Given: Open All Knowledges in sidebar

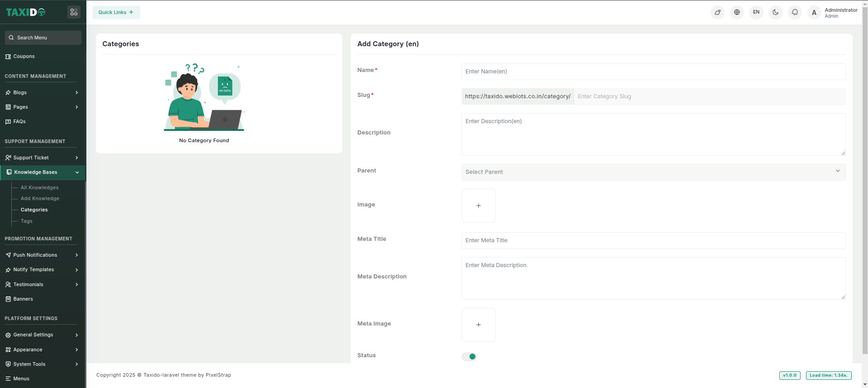Looking at the screenshot, I should tap(39, 187).
